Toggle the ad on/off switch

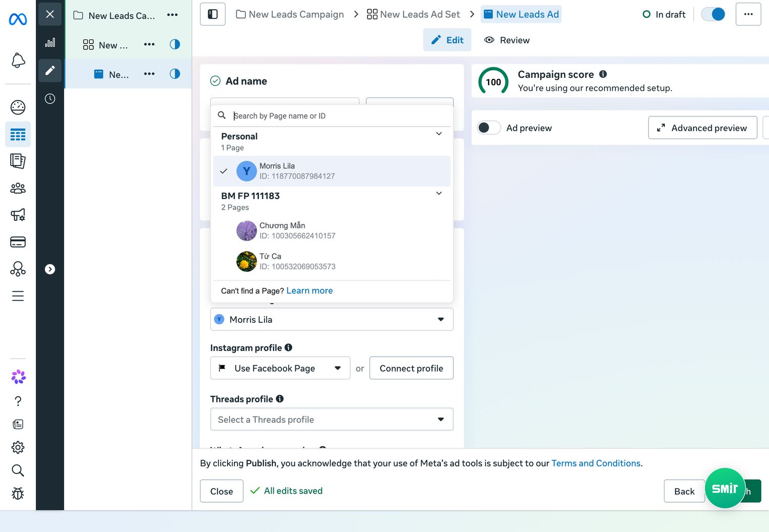(713, 14)
